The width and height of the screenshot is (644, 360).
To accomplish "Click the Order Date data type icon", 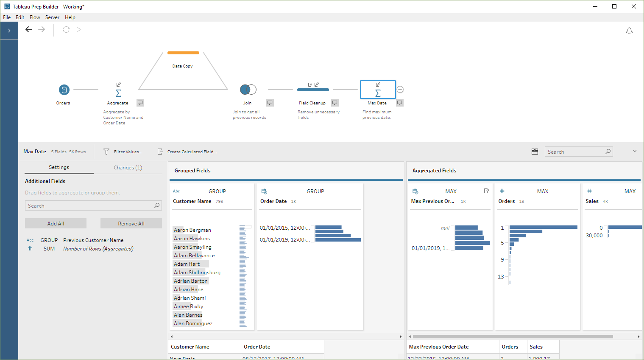I will click(264, 191).
